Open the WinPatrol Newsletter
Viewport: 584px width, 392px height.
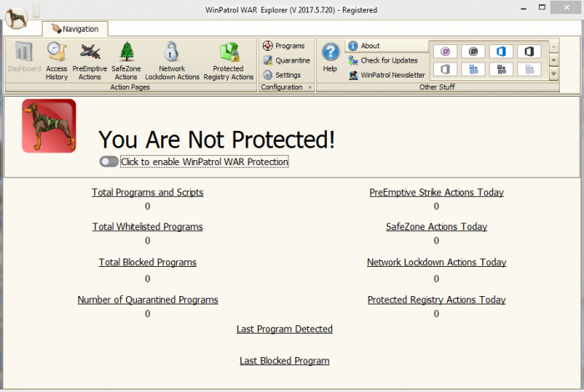[x=386, y=75]
